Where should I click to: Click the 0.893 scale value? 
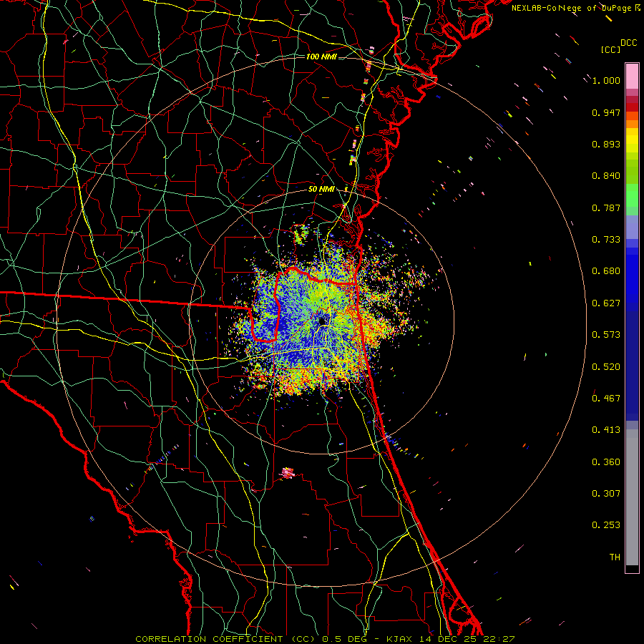click(606, 144)
